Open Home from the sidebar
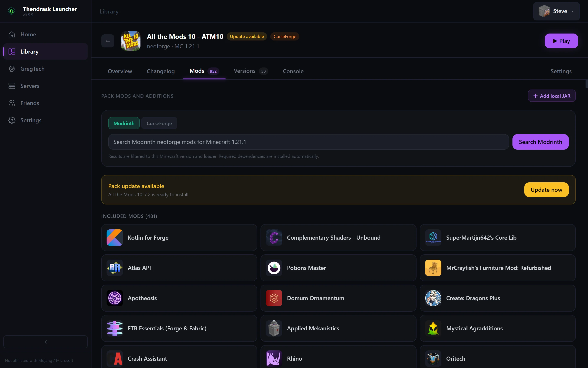The width and height of the screenshot is (588, 368). pos(46,34)
